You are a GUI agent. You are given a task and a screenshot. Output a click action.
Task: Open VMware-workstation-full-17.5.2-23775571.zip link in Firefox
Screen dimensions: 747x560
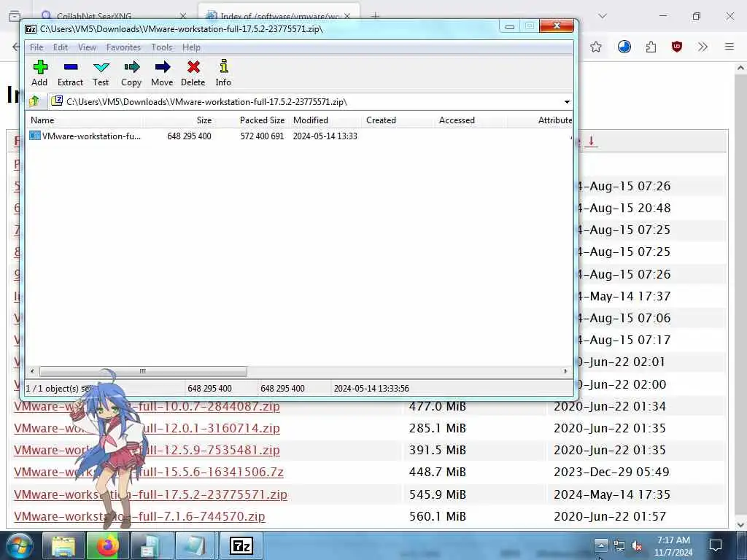(150, 494)
